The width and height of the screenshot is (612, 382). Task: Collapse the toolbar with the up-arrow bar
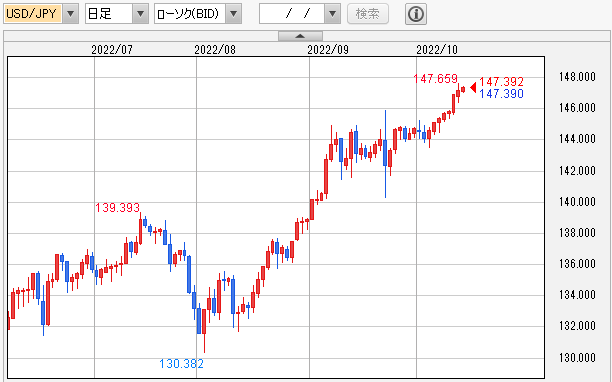[300, 36]
